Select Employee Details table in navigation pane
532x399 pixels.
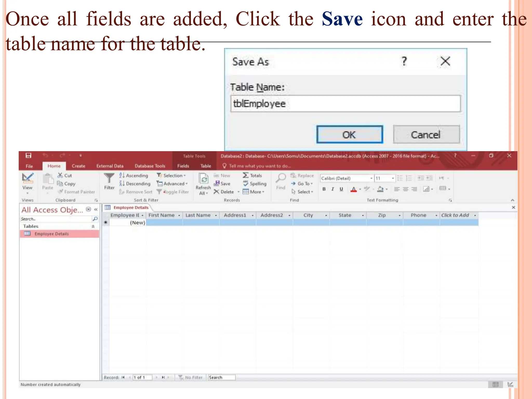59,234
